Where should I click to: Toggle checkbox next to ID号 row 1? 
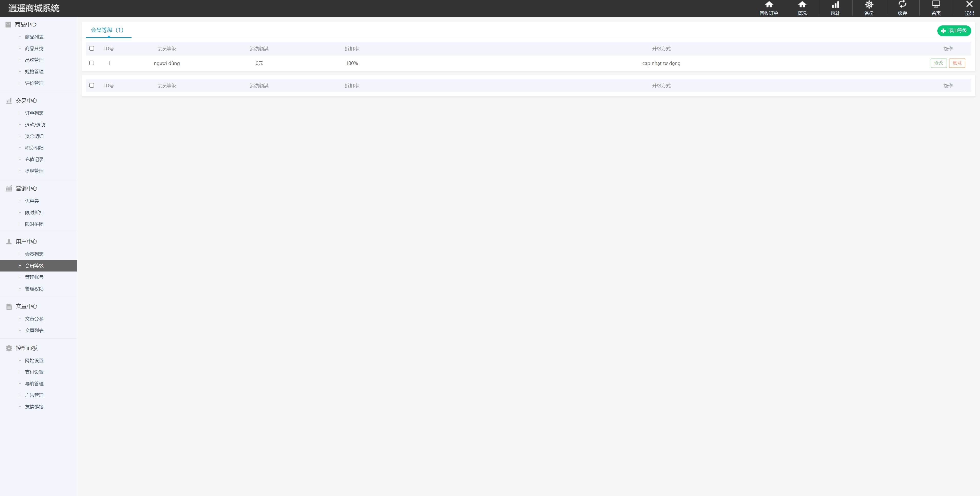point(92,63)
